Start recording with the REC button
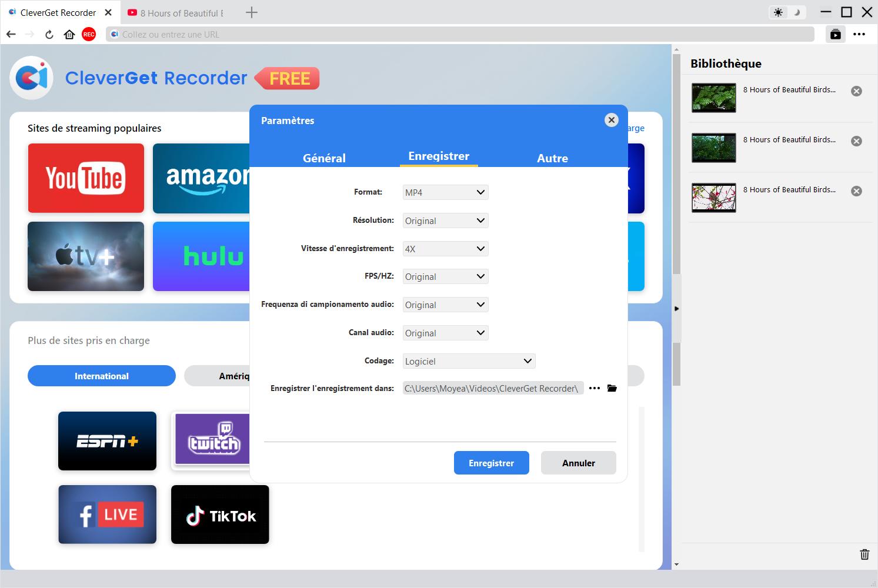Image resolution: width=878 pixels, height=588 pixels. pyautogui.click(x=89, y=34)
